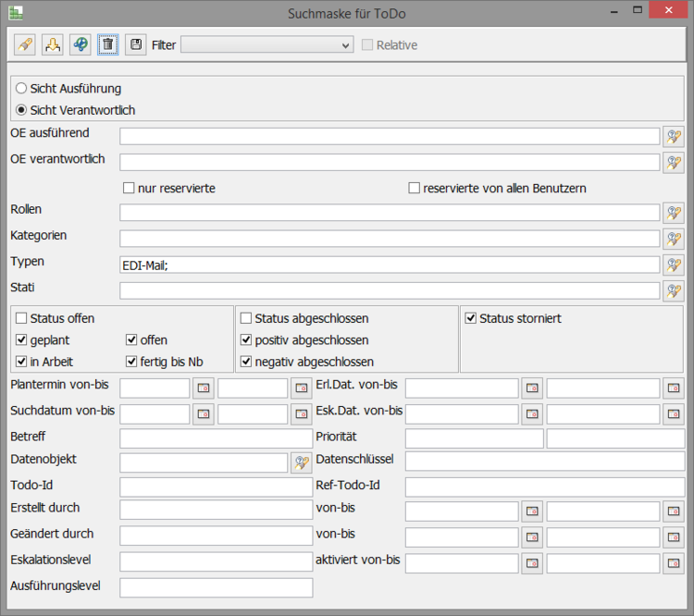Open lookup icon beside Typen field
The width and height of the screenshot is (694, 616).
673,265
